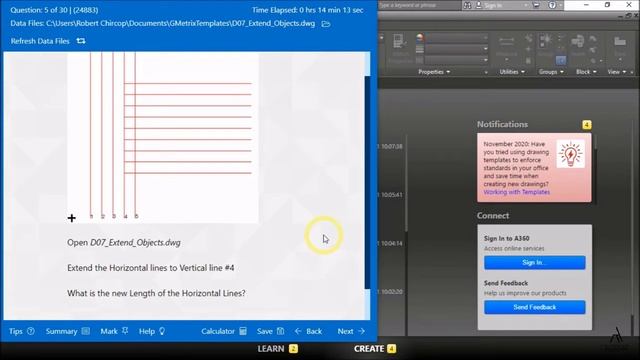Click the 10:05:41 timestamp entry
Screen dimensions: 640x360
(391, 195)
